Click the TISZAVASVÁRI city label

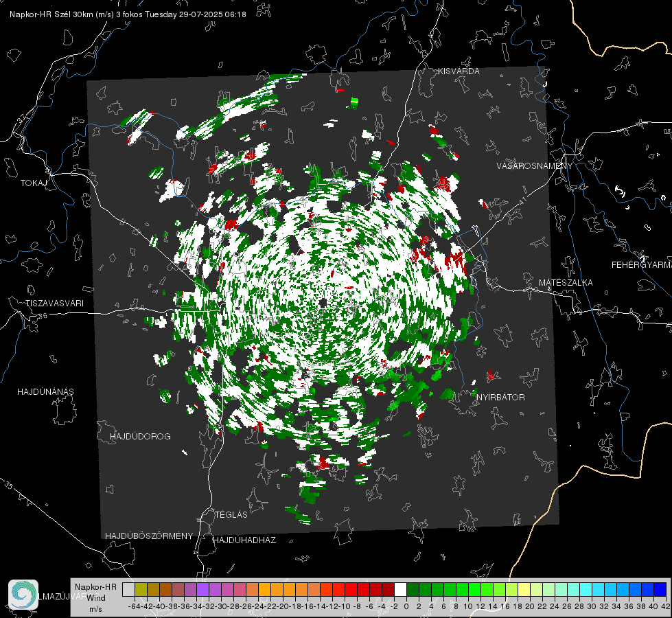click(x=54, y=304)
